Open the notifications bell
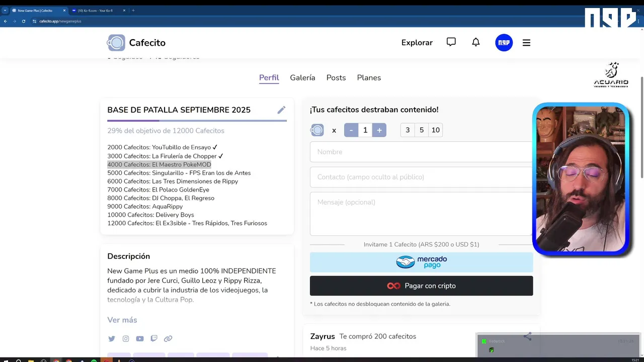Screen dimensions: 644x362 tap(476, 42)
